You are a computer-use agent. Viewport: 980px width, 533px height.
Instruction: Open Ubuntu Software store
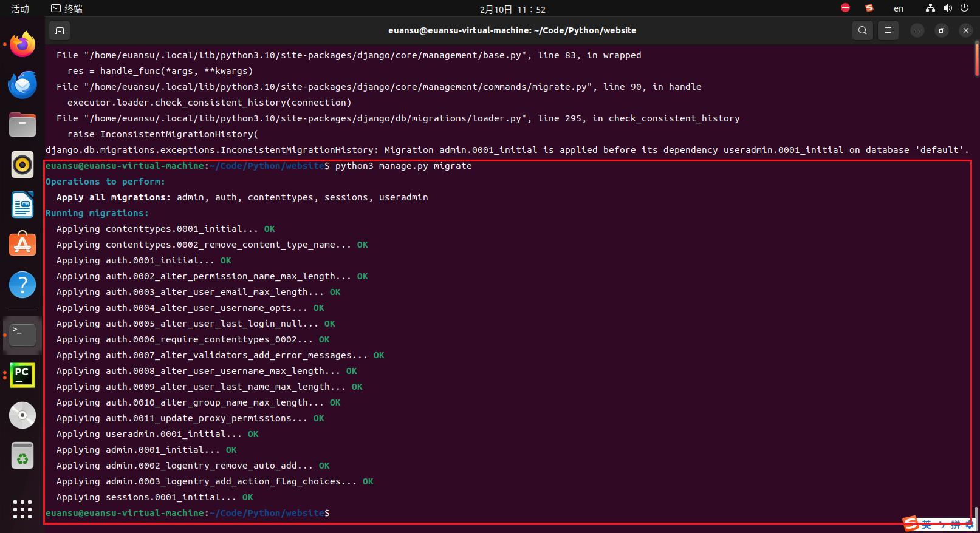pyautogui.click(x=22, y=245)
